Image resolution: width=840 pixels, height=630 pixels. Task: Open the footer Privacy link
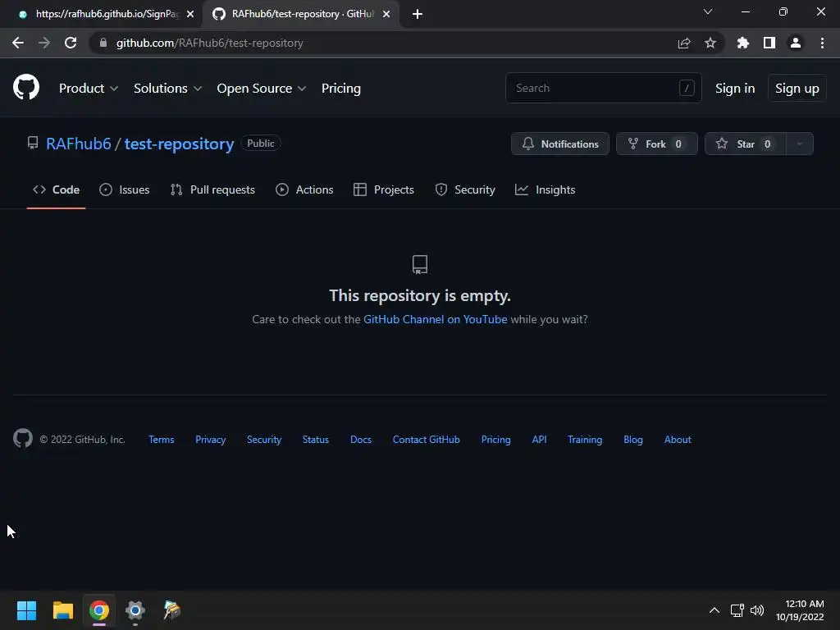pyautogui.click(x=211, y=440)
